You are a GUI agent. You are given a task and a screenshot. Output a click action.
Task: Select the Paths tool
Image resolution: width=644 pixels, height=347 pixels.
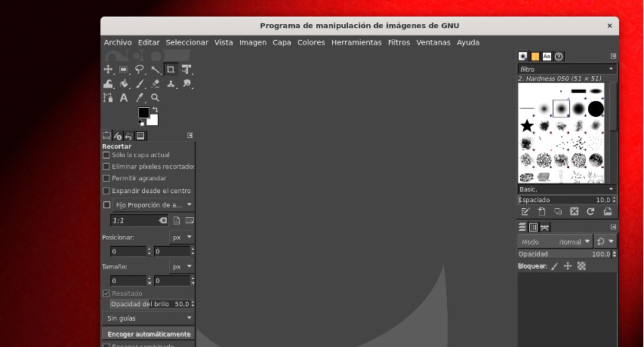(108, 97)
